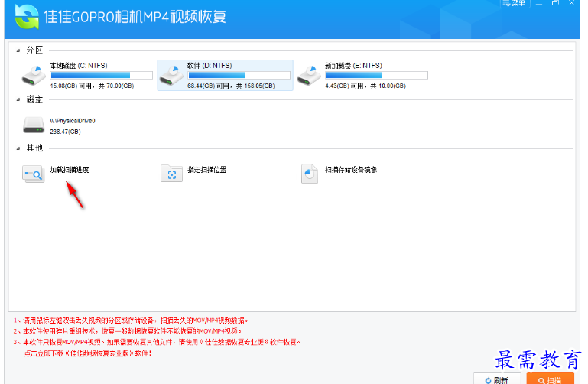The image size is (588, 384).
Task: Click the 刷新 refresh button
Action: pyautogui.click(x=496, y=379)
